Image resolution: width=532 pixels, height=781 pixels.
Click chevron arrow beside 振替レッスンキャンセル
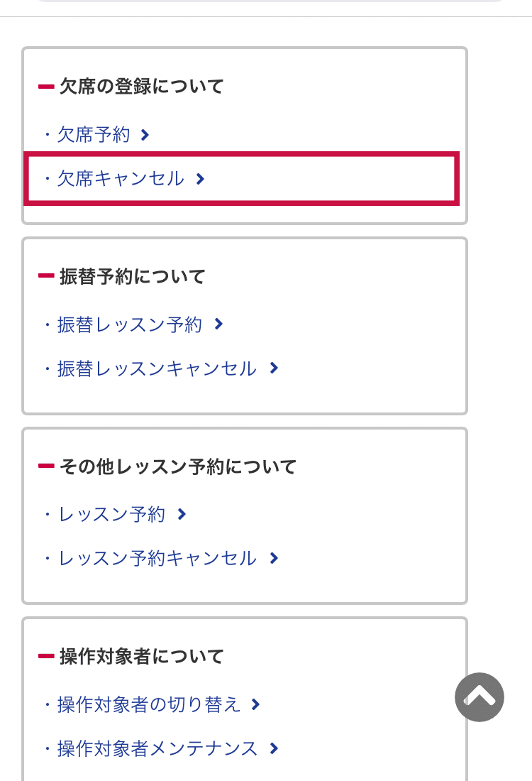click(274, 368)
